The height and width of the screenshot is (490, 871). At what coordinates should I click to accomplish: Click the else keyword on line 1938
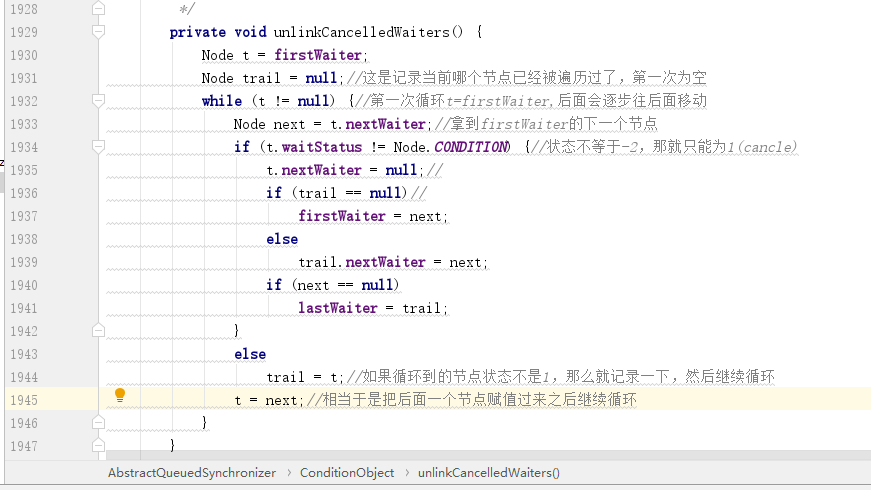click(282, 239)
